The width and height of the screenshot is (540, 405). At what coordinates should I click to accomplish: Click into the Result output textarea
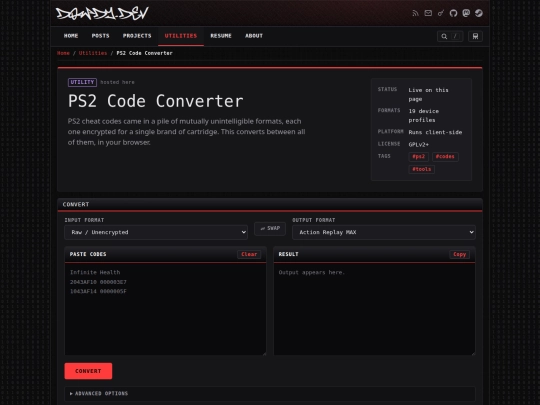374,309
